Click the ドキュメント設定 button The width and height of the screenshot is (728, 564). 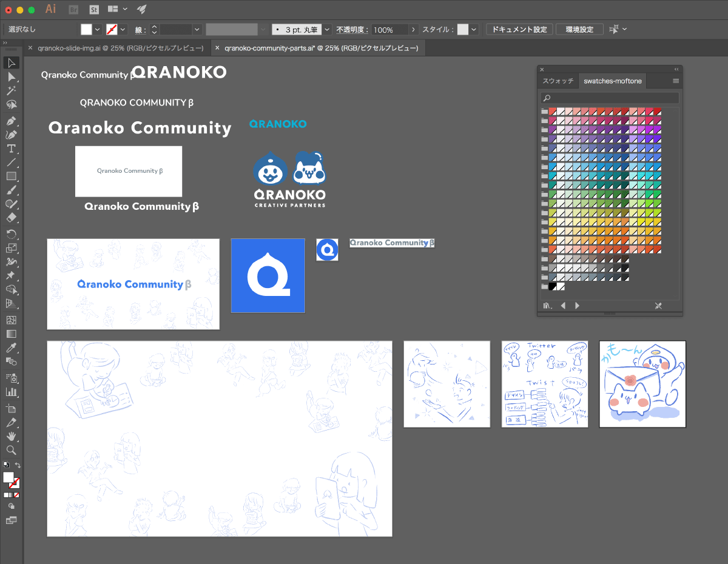[x=519, y=29]
